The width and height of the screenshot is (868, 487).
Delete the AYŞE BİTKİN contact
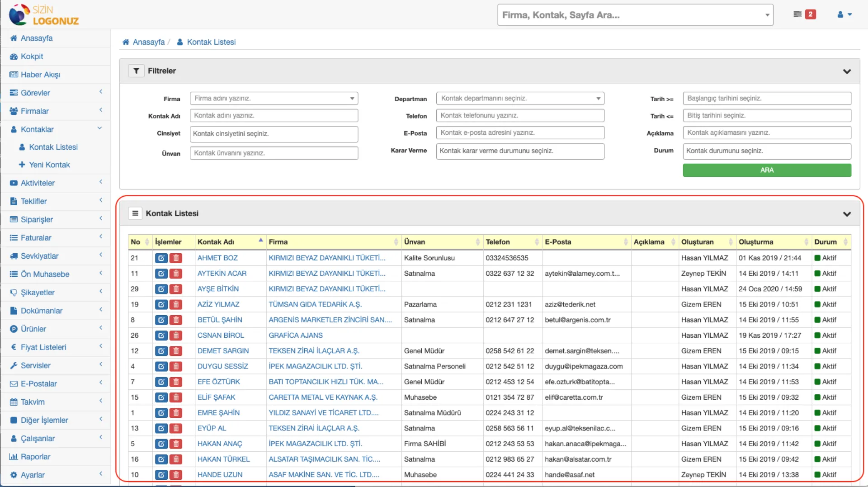click(x=176, y=289)
